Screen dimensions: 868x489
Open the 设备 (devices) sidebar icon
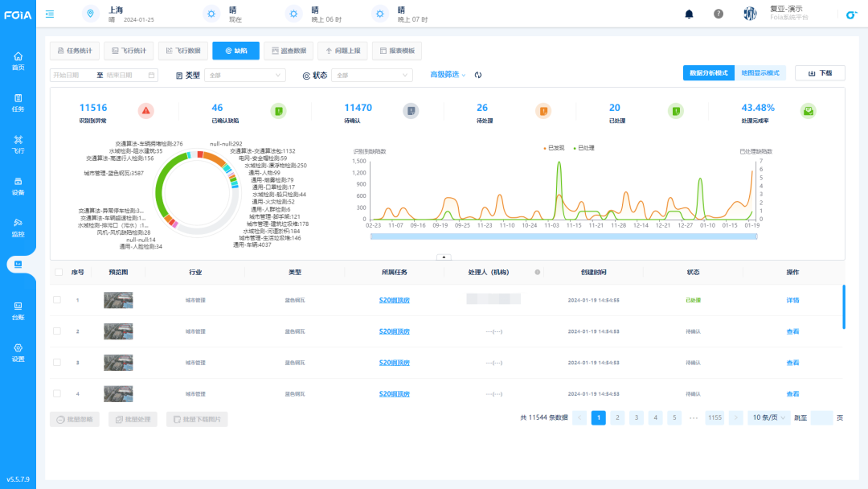(18, 185)
